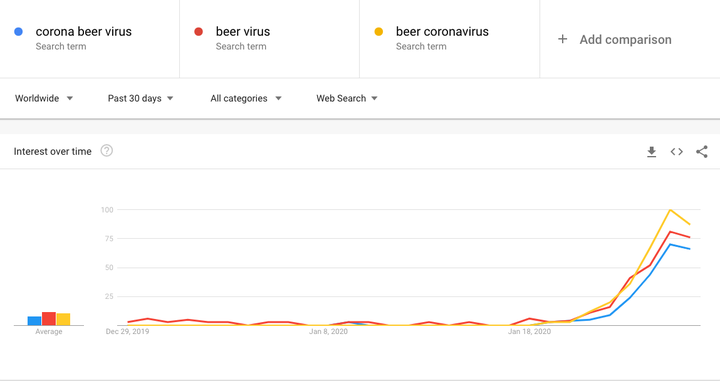The height and width of the screenshot is (381, 720).
Task: Click the red Average bar
Action: click(x=49, y=319)
